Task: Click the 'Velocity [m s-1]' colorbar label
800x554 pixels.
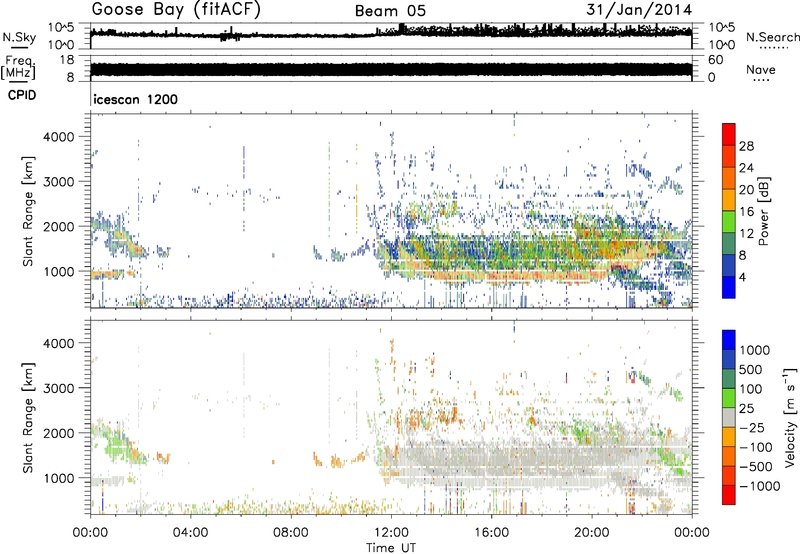Action: [791, 417]
